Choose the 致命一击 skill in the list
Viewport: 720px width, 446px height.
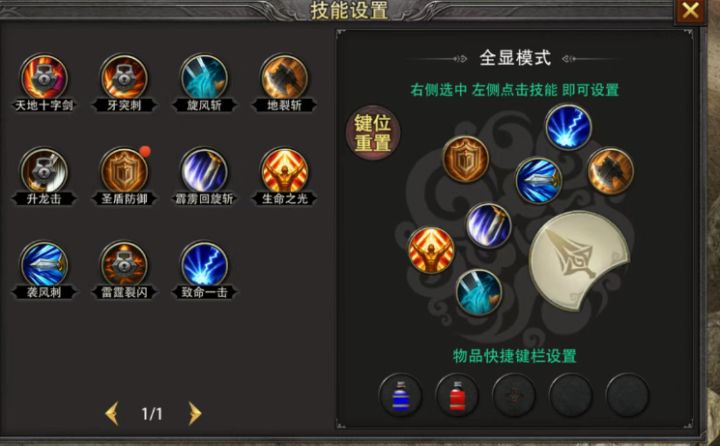coord(204,265)
